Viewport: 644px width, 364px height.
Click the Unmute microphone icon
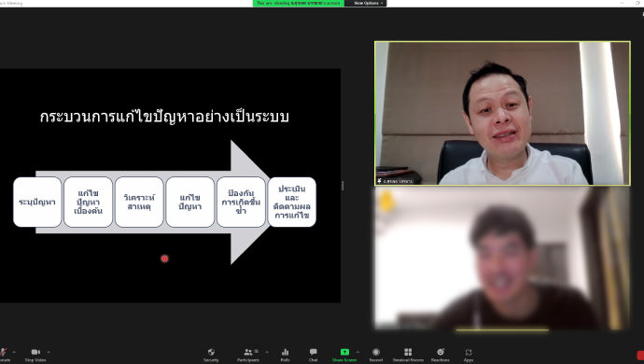[4, 352]
